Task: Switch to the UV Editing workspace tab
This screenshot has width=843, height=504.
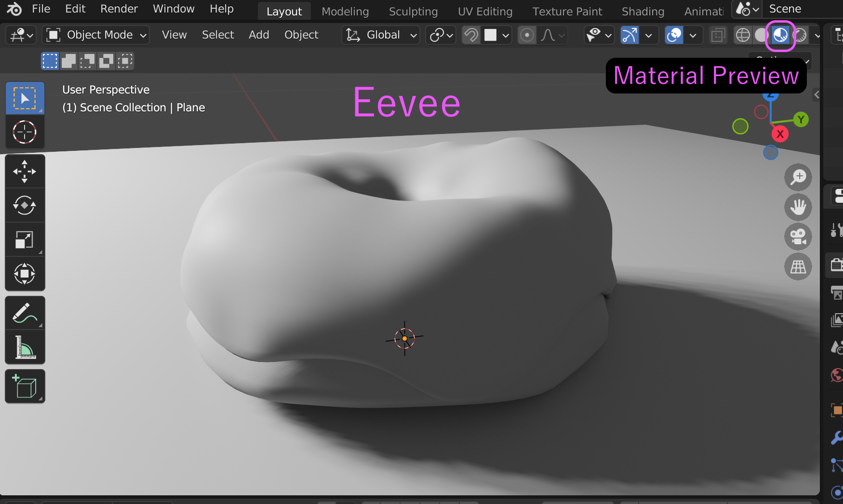Action: pyautogui.click(x=485, y=11)
